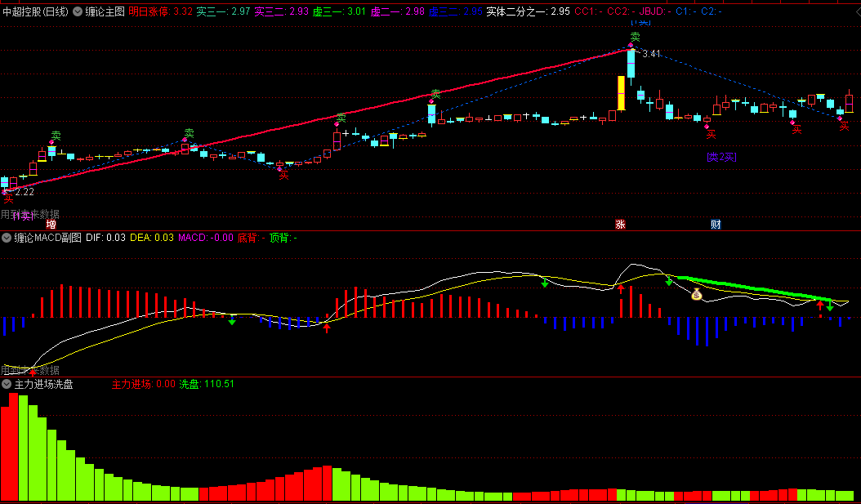
Task: Click the 虚三二: 2.95 value
Action: [x=455, y=11]
